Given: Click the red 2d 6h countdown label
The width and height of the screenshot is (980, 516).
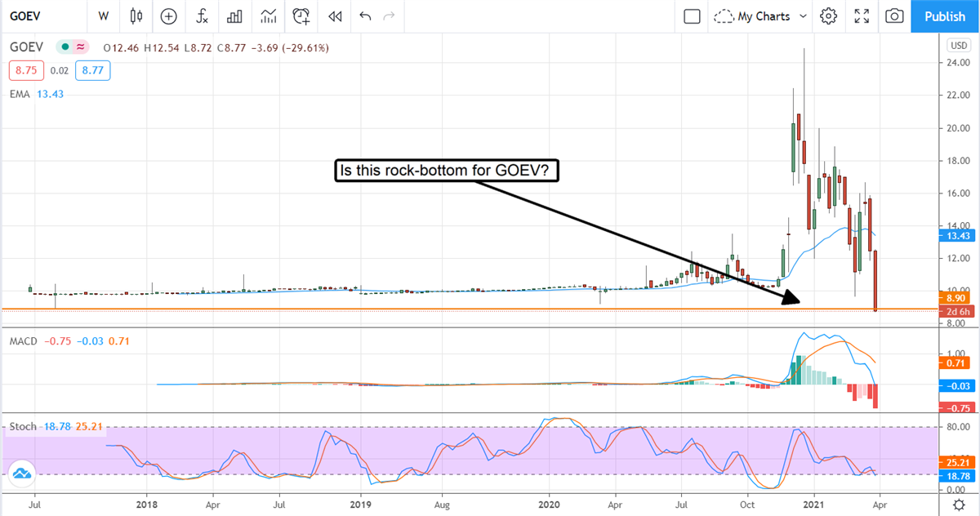Looking at the screenshot, I should point(955,312).
